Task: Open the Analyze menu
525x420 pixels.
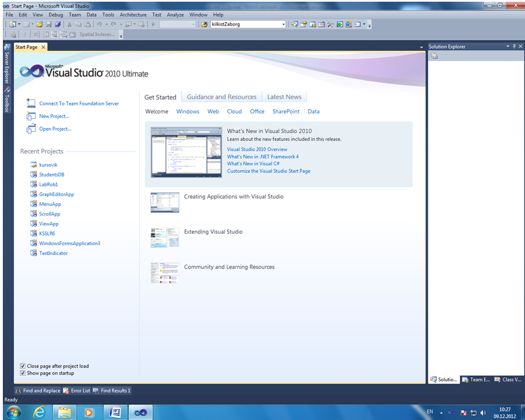Action: 176,15
